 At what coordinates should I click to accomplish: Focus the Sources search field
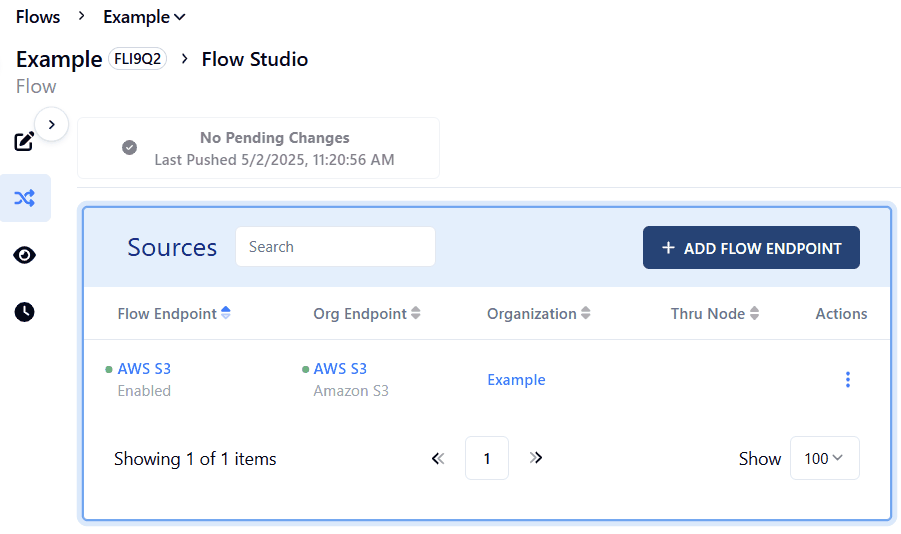pos(335,247)
